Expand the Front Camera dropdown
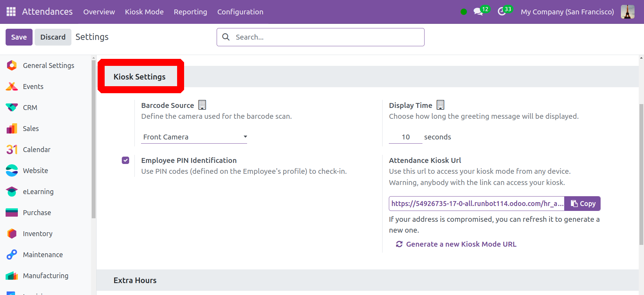Viewport: 644px width, 295px height. click(195, 137)
